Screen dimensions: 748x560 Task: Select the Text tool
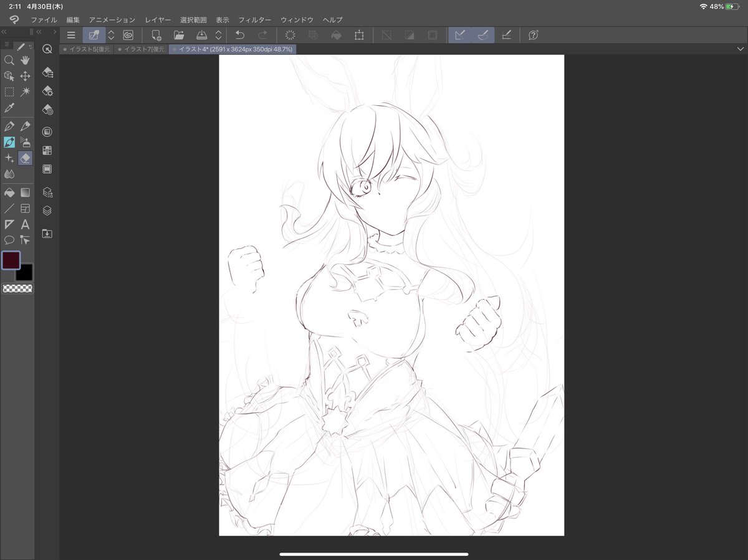pos(25,224)
